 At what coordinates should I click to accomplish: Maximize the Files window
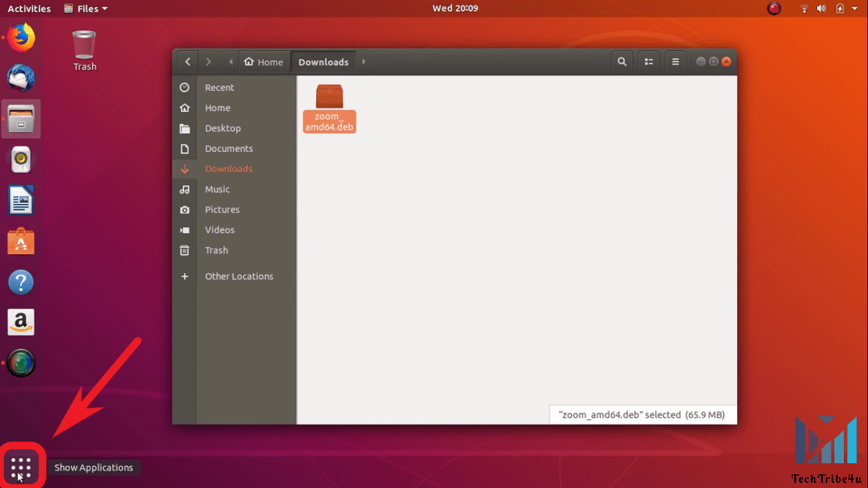pos(714,62)
